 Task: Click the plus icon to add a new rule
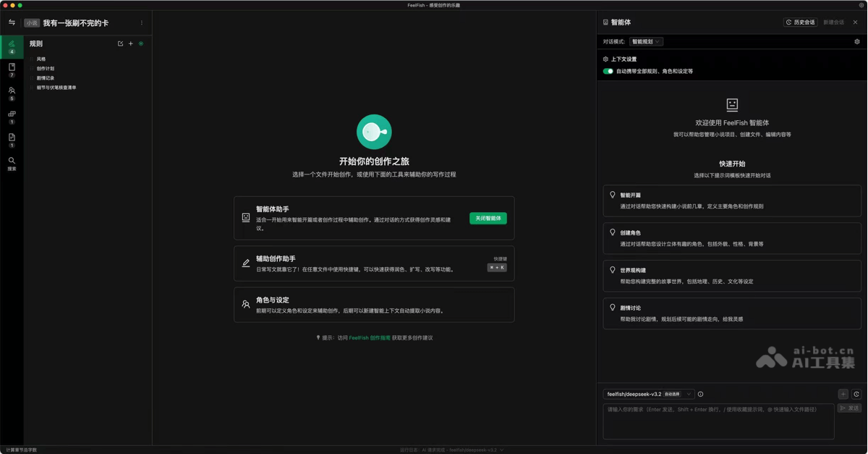[131, 43]
